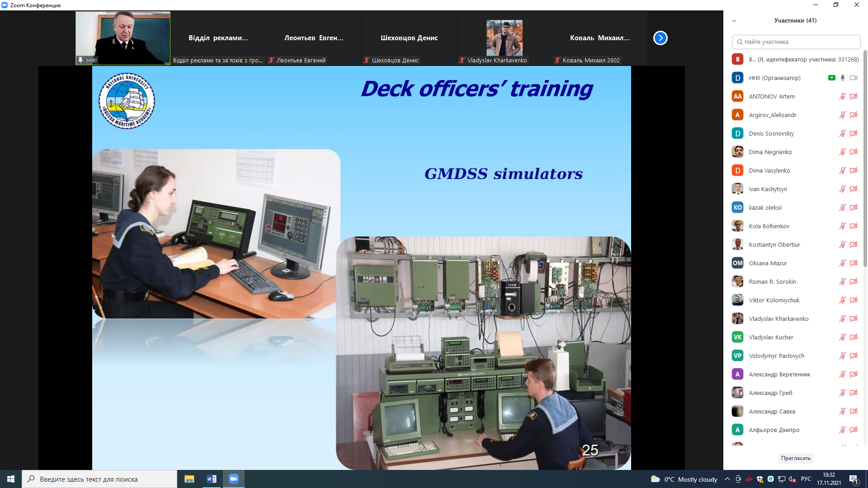The image size is (868, 488).
Task: Select the Відділ реклами participant tile
Action: pos(218,38)
